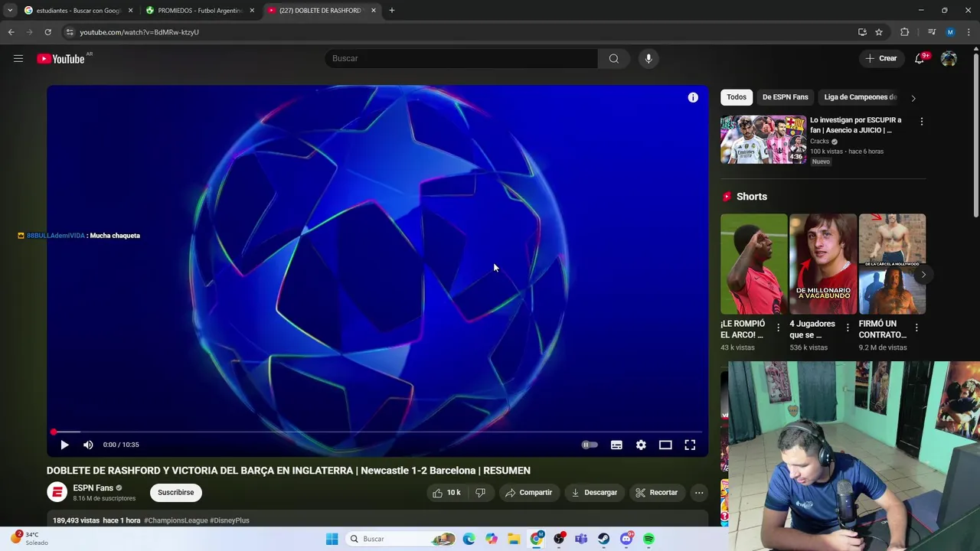Show the video info card icon

693,97
